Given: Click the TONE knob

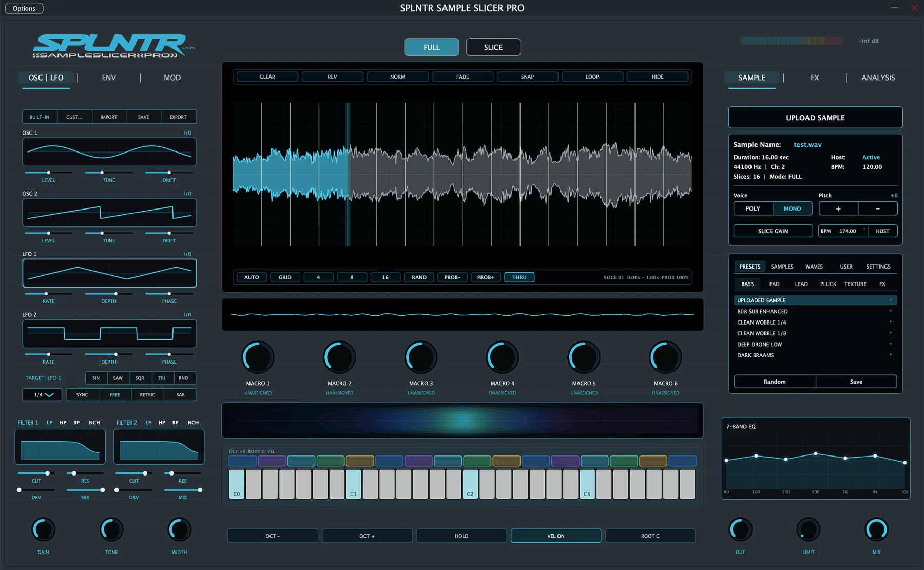Looking at the screenshot, I should point(111,529).
